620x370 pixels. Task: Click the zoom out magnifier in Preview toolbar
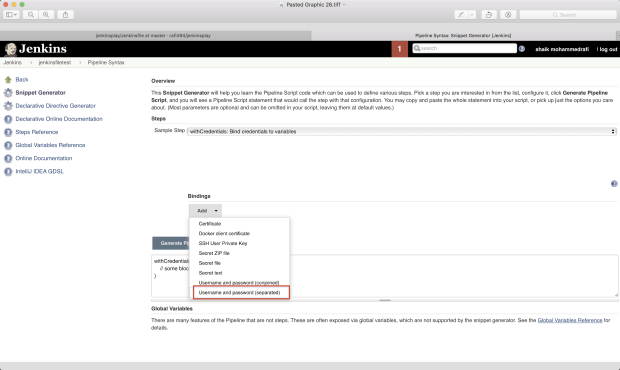[30, 15]
